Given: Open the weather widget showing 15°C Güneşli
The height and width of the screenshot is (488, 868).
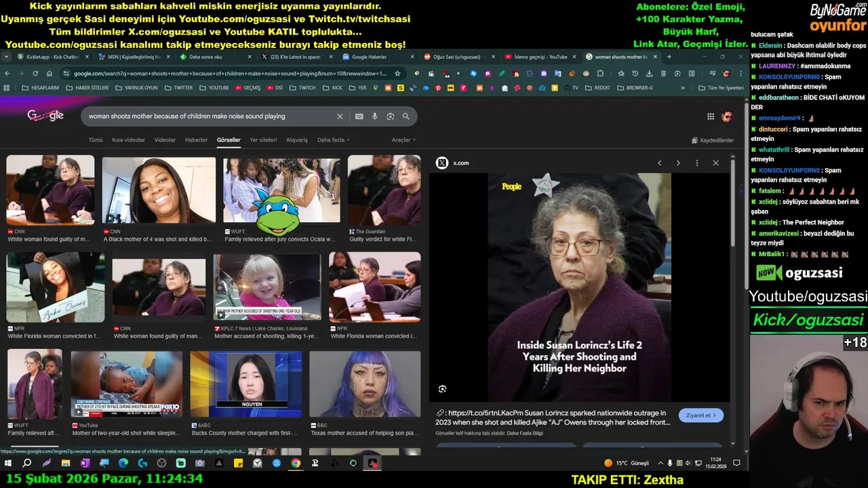Looking at the screenshot, I should [627, 464].
